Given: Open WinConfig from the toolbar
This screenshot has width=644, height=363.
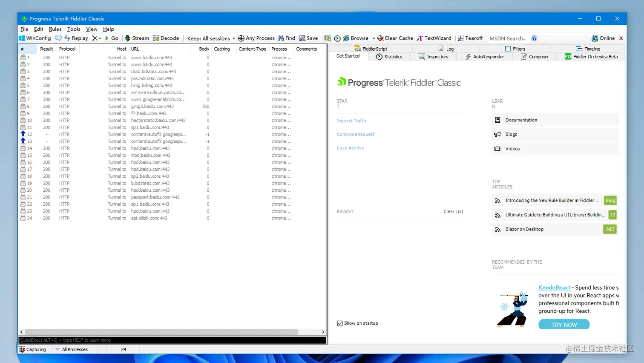Looking at the screenshot, I should 35,38.
